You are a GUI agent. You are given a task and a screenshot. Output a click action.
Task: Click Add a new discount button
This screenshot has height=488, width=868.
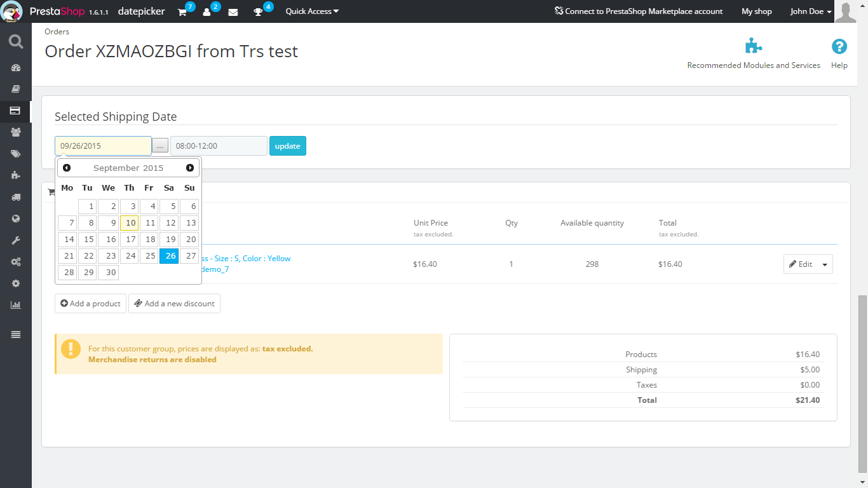click(x=174, y=304)
